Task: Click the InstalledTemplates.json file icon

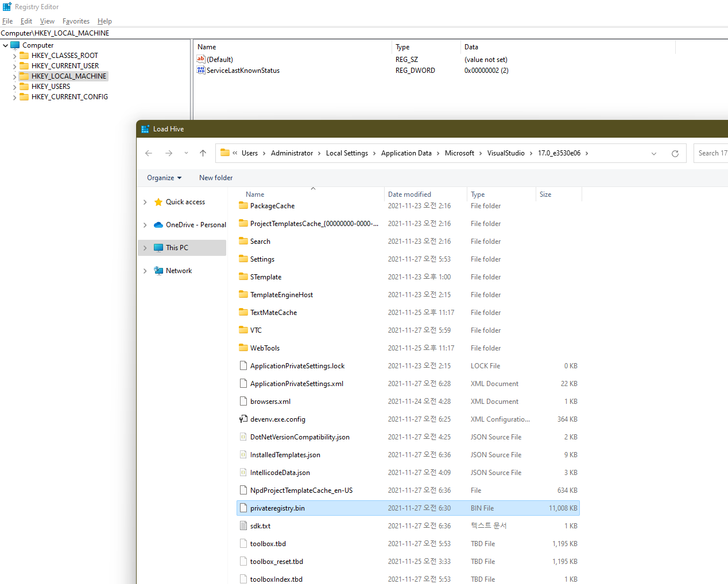Action: pos(243,455)
